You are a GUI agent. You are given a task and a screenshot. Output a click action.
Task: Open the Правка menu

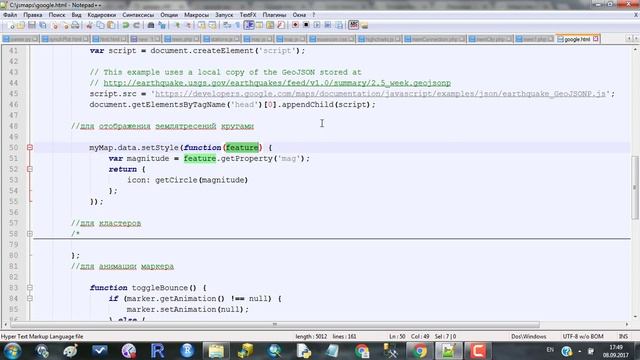pyautogui.click(x=33, y=15)
